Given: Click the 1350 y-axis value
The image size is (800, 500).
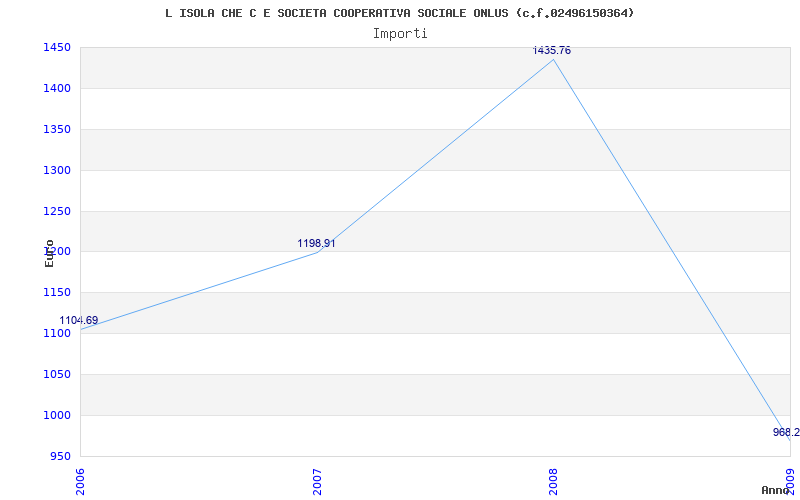Looking at the screenshot, I should (56, 129).
